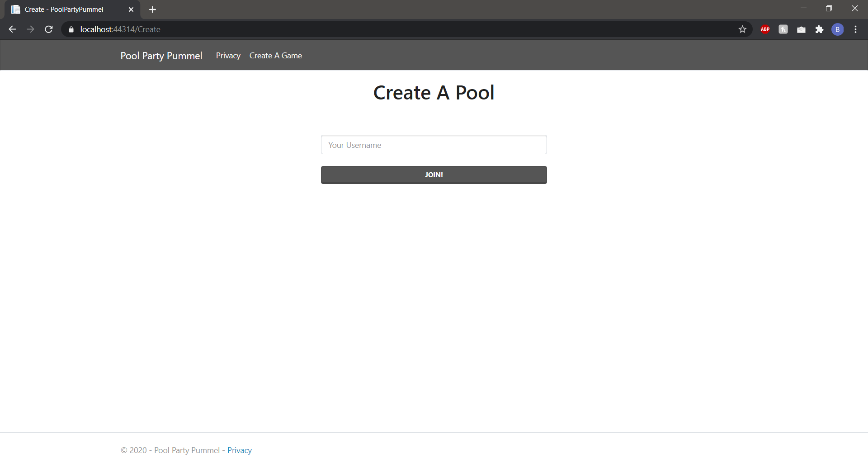Reload the current page
The image size is (868, 463).
pyautogui.click(x=48, y=29)
